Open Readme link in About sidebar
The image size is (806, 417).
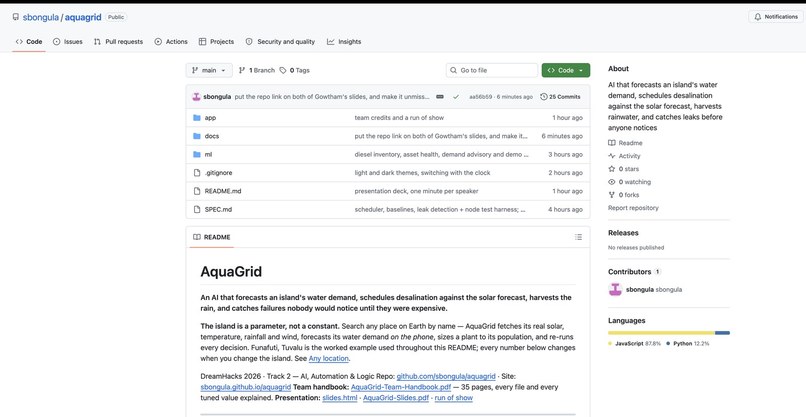coord(626,143)
